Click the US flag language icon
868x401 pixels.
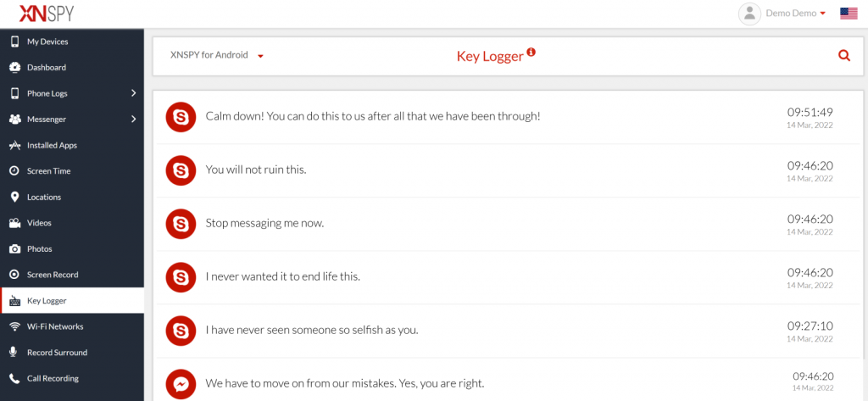pos(849,14)
